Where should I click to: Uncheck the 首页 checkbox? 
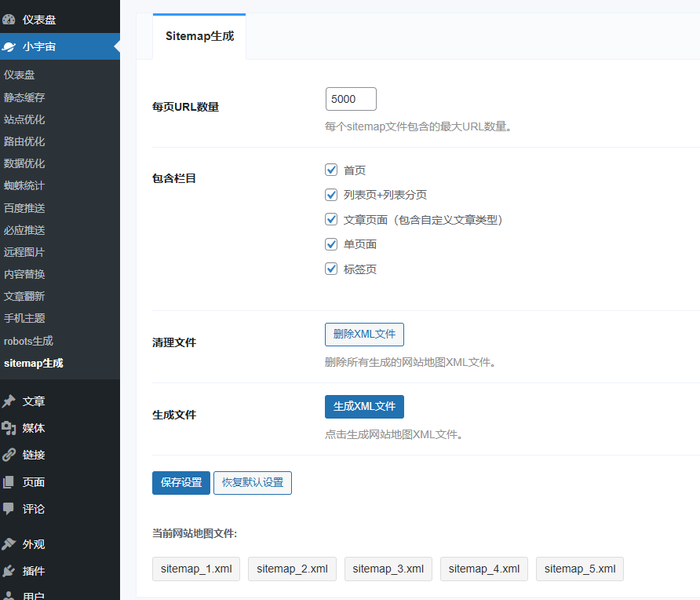point(331,170)
